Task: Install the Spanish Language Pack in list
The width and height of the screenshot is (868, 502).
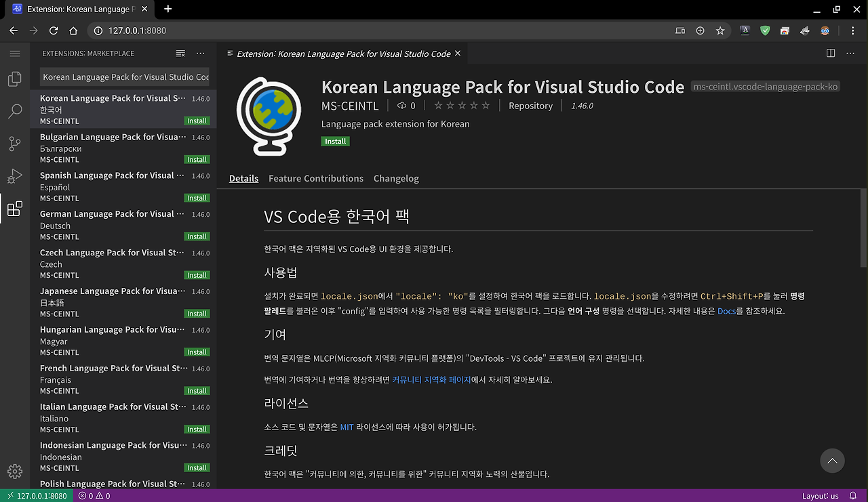Action: (x=197, y=198)
